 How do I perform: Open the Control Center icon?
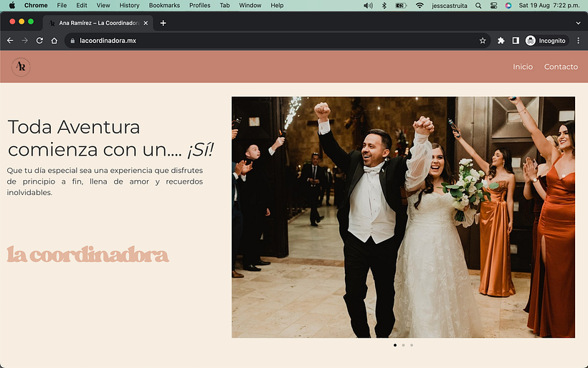click(493, 5)
